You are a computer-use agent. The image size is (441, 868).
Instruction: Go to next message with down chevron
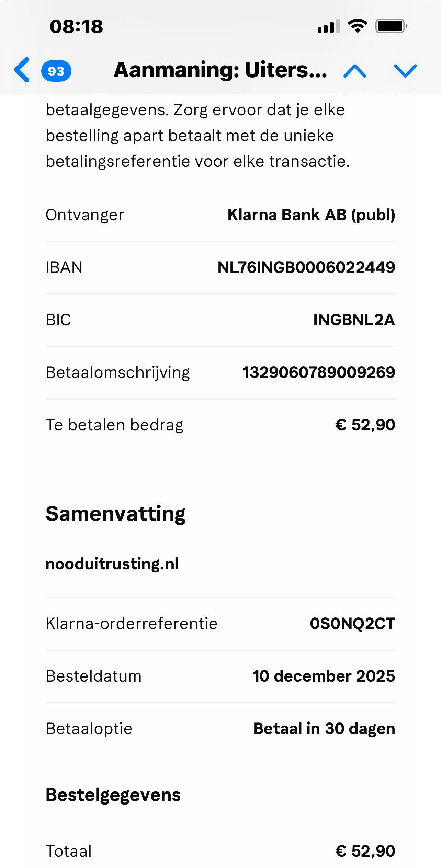[x=405, y=71]
